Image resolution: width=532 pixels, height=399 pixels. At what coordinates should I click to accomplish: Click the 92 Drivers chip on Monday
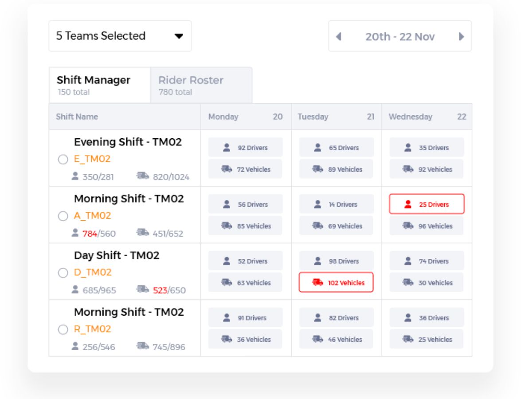246,148
